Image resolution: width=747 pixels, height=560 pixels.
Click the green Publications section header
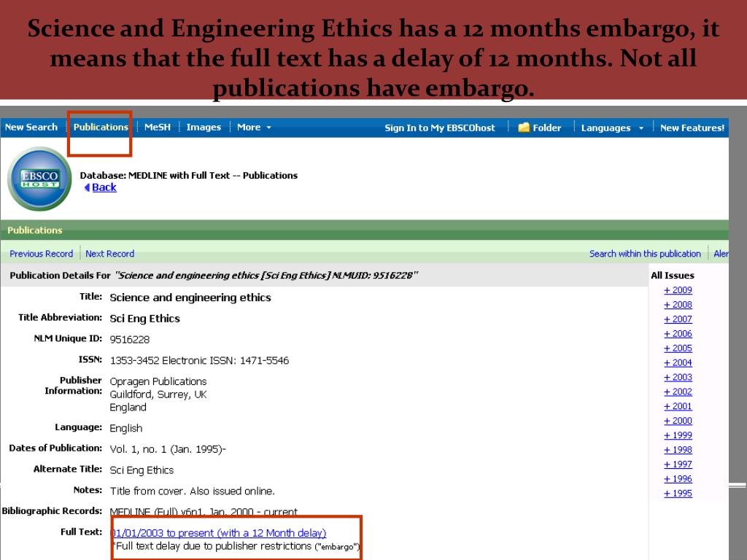tap(365, 230)
